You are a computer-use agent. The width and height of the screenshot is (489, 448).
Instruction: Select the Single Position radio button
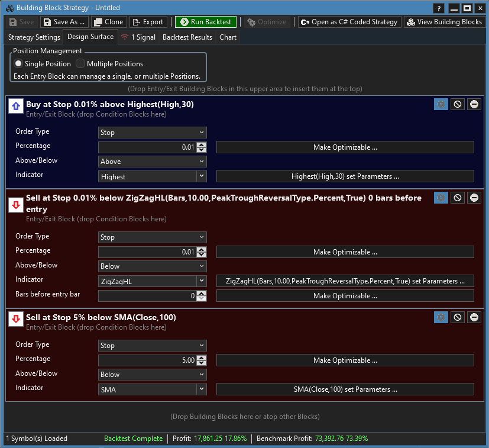(19, 64)
